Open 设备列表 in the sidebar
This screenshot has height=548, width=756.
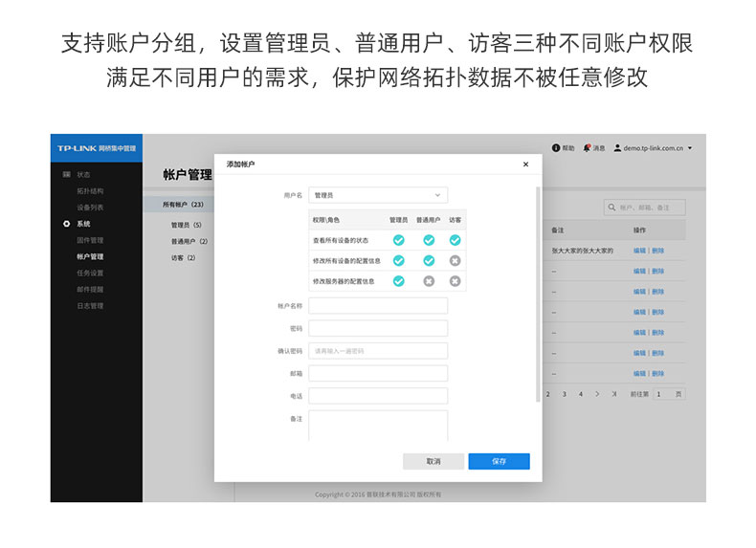pyautogui.click(x=90, y=208)
